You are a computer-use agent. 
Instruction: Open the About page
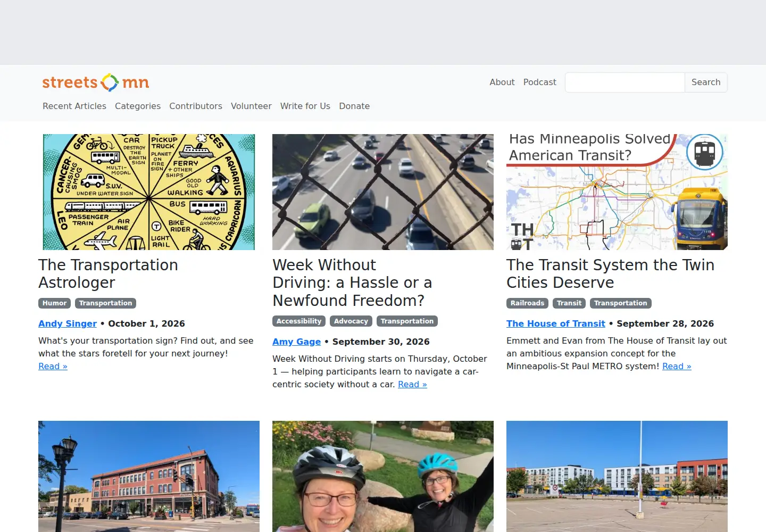[x=502, y=82]
